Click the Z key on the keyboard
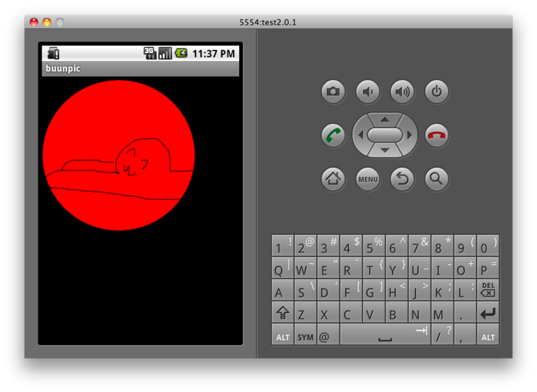 click(305, 313)
